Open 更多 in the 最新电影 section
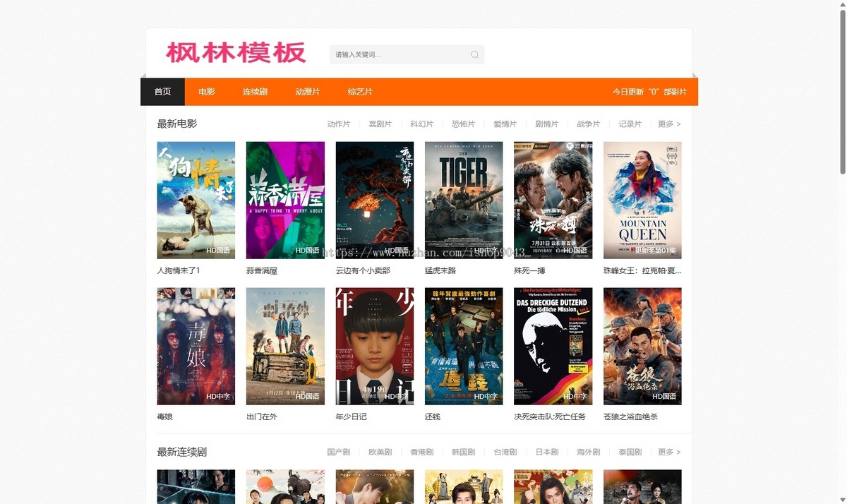This screenshot has height=504, width=847. (669, 124)
